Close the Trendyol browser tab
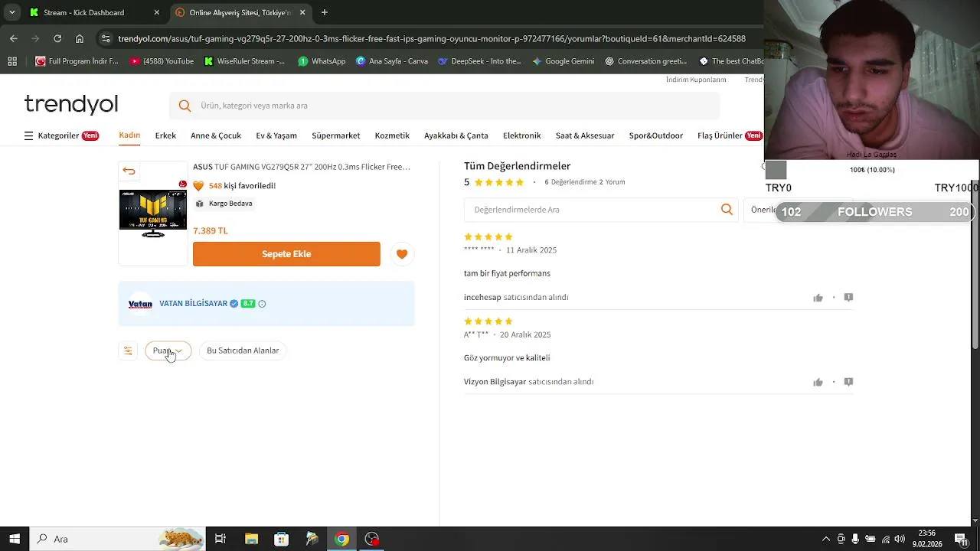 [302, 12]
